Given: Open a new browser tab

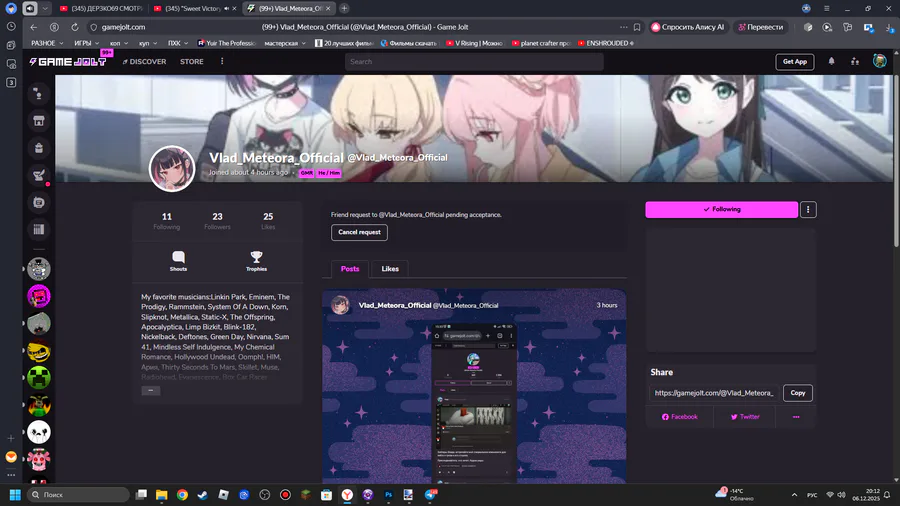Looking at the screenshot, I should [344, 9].
